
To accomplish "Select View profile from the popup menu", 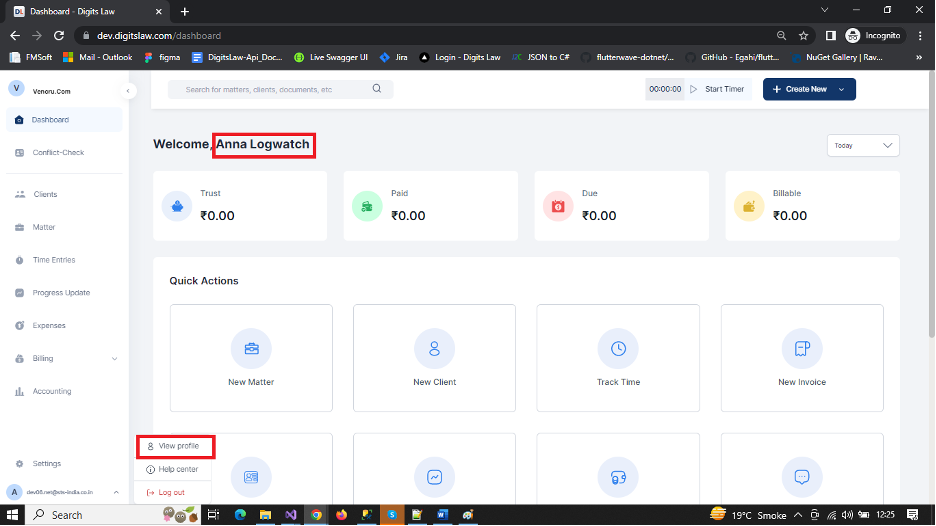I will [x=178, y=446].
